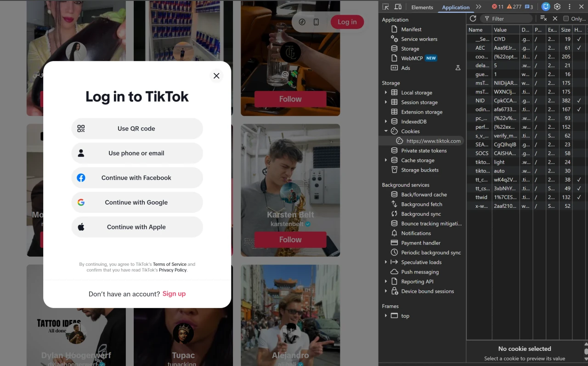Click the Sign up link
Viewport: 588px width, 366px height.
174,294
